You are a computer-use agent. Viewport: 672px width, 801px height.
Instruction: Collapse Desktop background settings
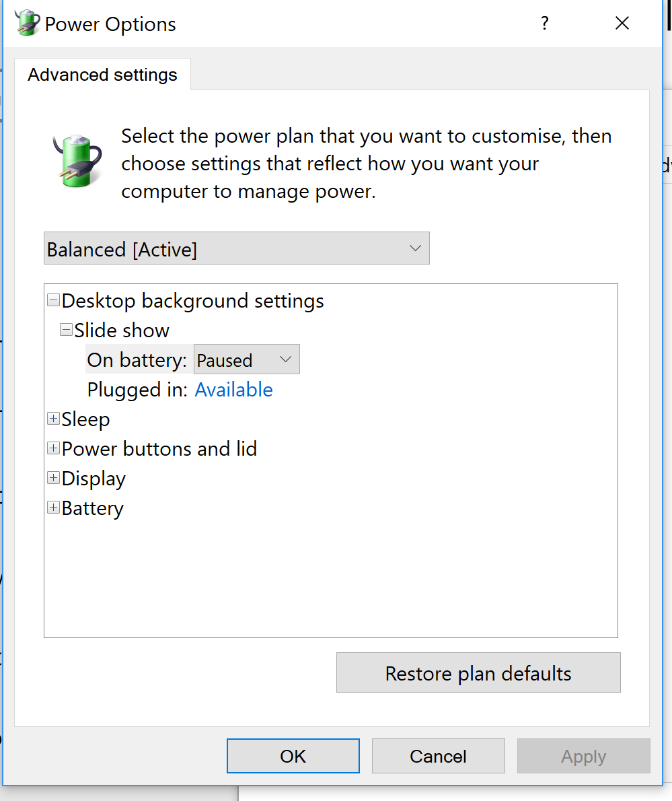53,300
